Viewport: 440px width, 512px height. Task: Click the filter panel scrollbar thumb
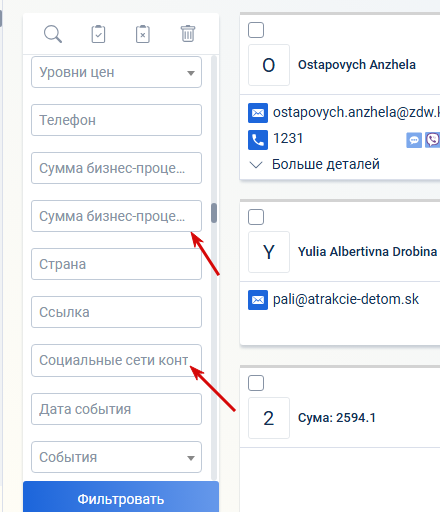[214, 213]
